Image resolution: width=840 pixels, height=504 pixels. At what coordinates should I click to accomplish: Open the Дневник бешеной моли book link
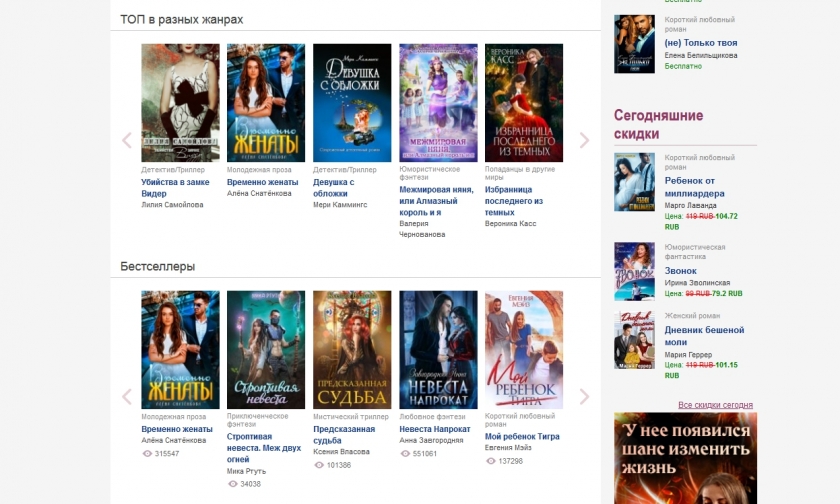point(704,336)
